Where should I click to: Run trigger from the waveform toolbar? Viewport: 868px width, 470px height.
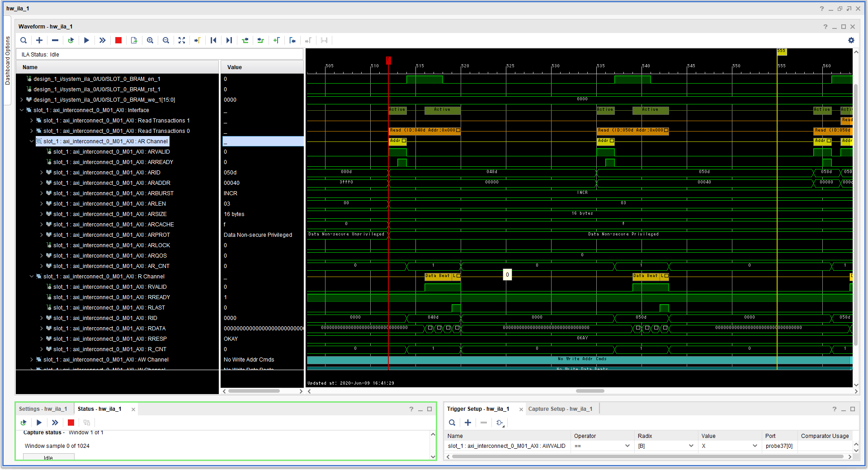pos(86,40)
